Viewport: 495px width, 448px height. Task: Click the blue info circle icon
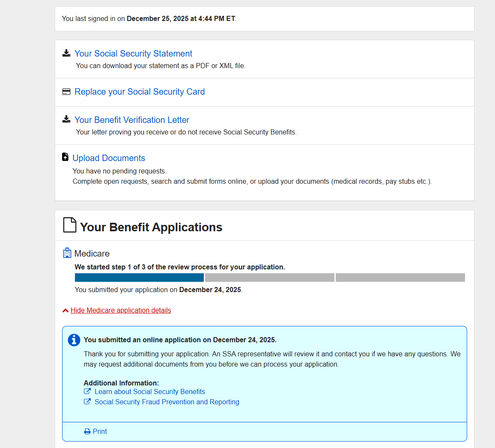74,340
